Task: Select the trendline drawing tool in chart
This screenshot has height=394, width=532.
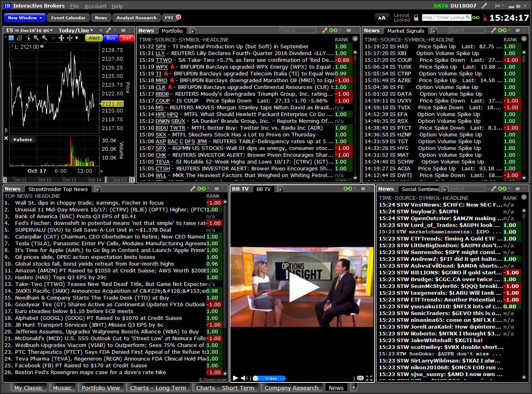Action: [x=28, y=38]
